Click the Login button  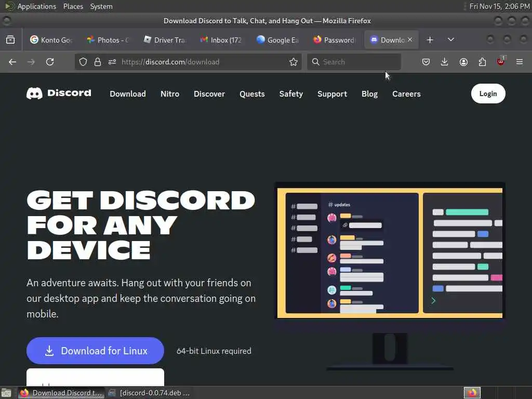point(488,94)
